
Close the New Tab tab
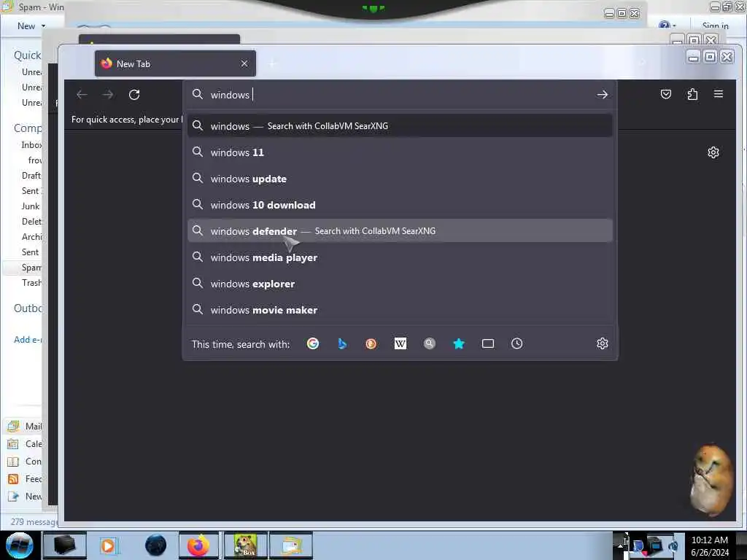pyautogui.click(x=244, y=63)
